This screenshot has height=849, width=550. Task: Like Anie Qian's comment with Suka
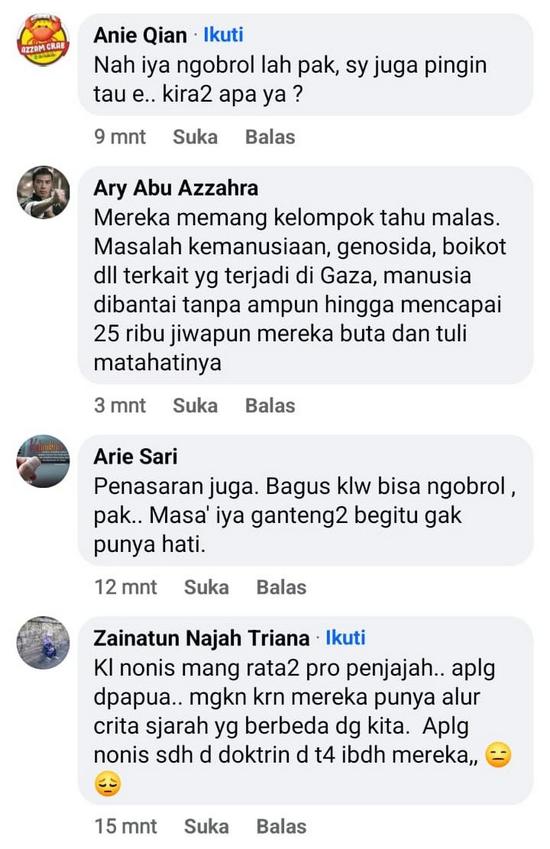pos(195,136)
